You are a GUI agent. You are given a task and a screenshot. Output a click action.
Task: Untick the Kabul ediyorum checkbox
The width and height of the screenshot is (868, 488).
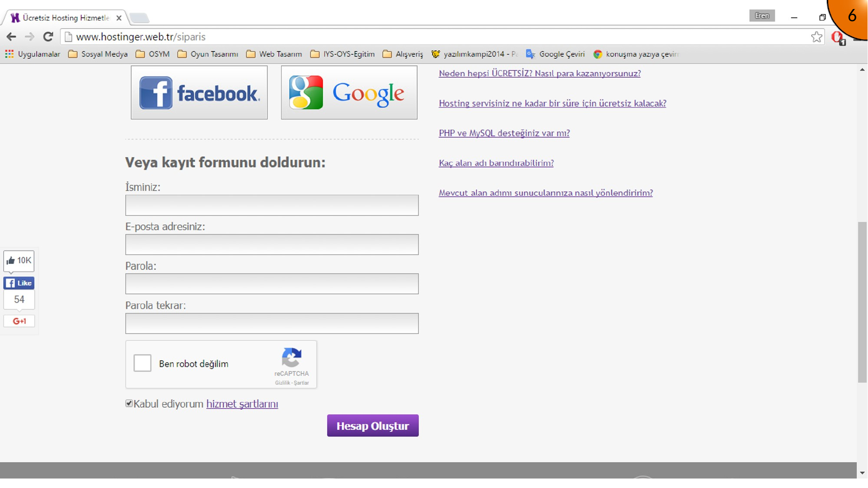coord(129,404)
